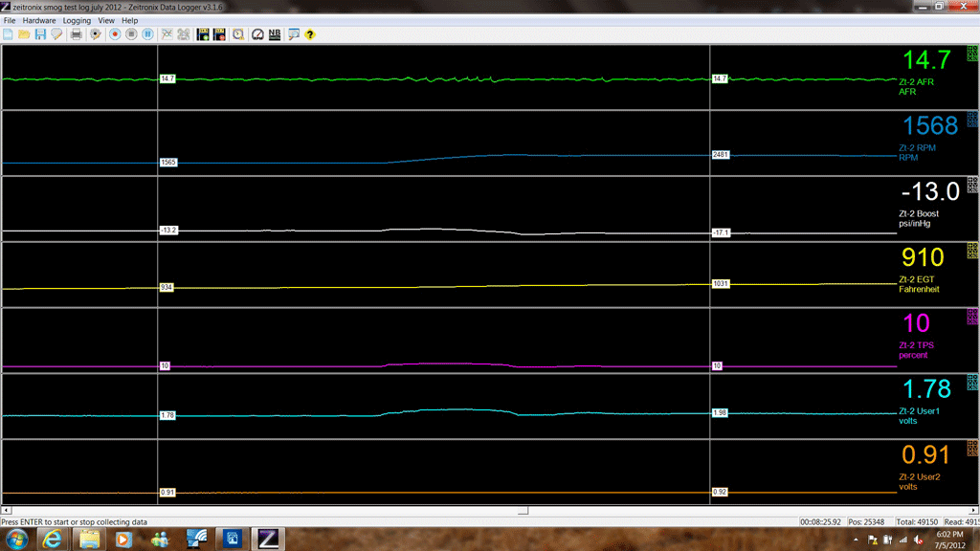Click the cyan User1 channel grid icon
980x551 pixels.
[x=972, y=382]
